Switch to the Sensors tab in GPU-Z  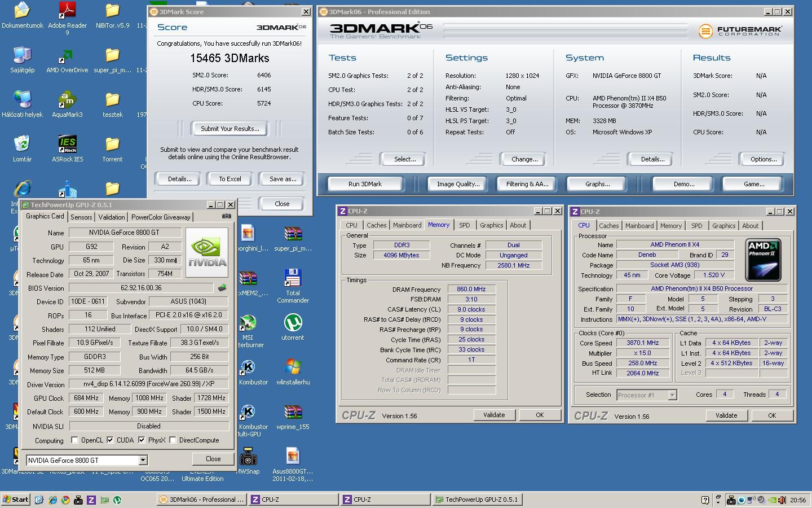tap(81, 217)
